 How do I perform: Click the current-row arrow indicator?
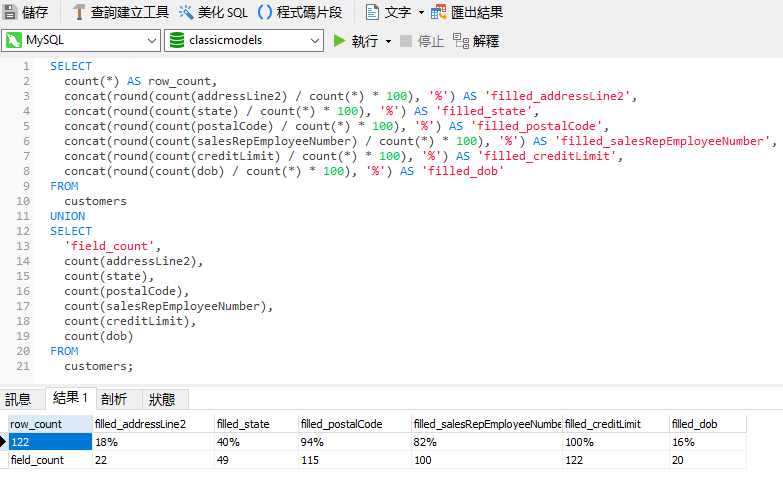coord(3,442)
